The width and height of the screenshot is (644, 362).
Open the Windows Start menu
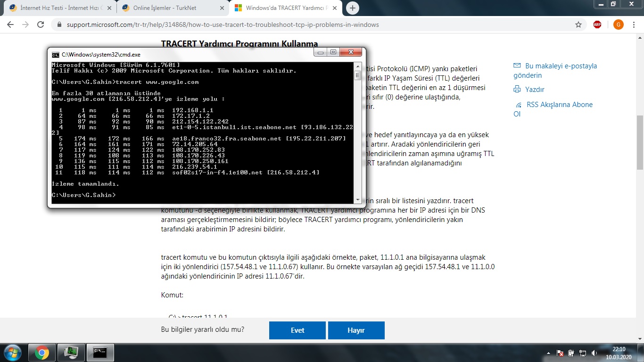click(12, 353)
